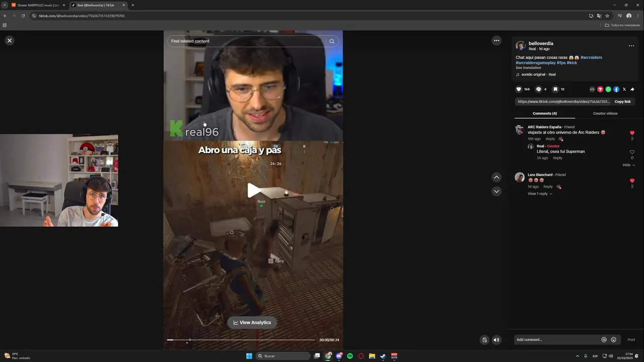
Task: Click the search magnifier in Find related content
Action: pyautogui.click(x=332, y=41)
